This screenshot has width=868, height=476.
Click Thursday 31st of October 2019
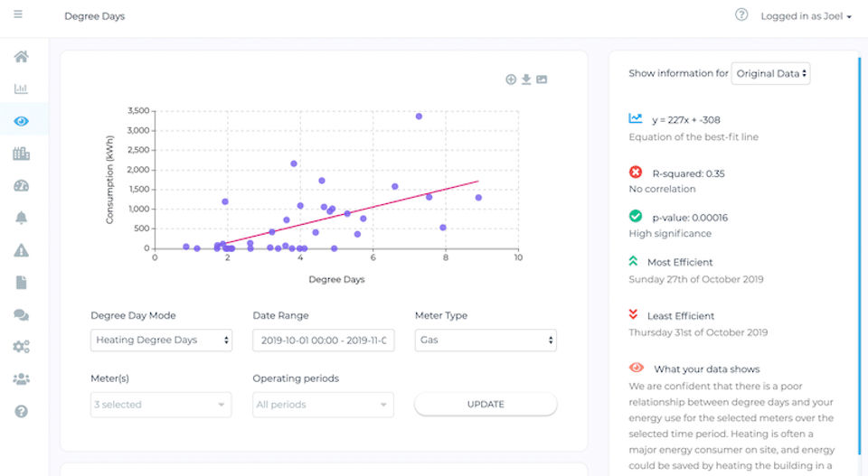click(x=698, y=332)
